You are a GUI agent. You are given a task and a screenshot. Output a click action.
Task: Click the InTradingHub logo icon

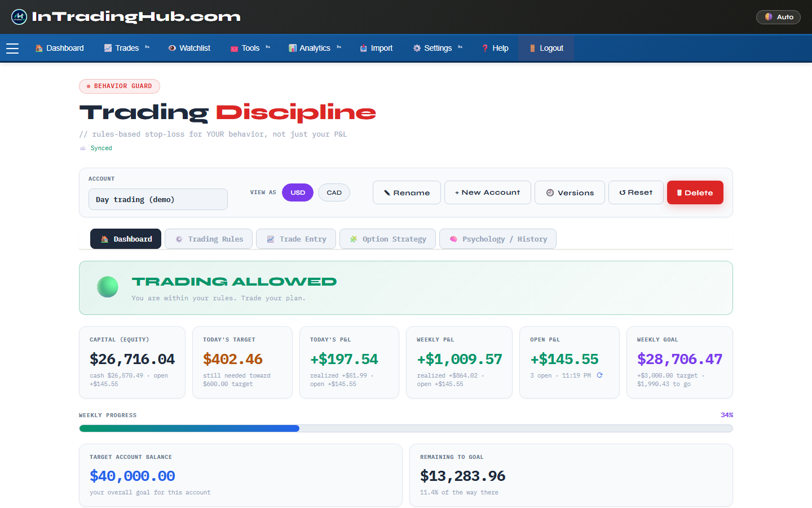point(19,17)
